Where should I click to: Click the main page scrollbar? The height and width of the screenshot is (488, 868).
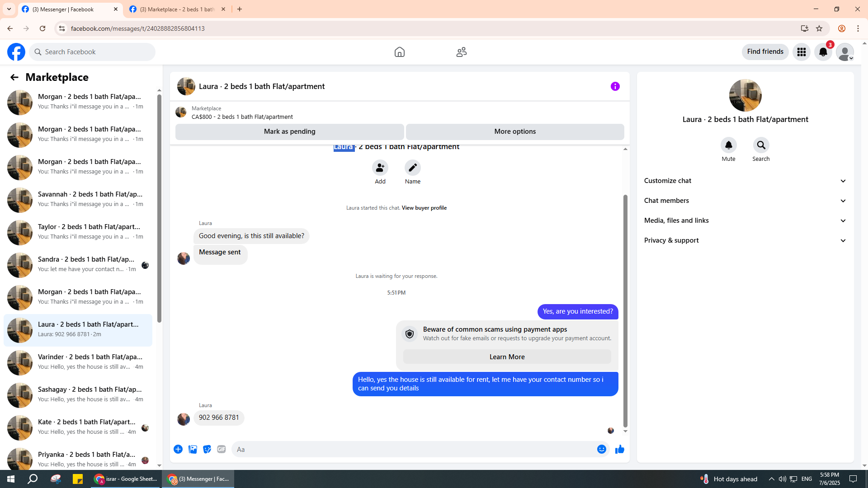coord(864,254)
